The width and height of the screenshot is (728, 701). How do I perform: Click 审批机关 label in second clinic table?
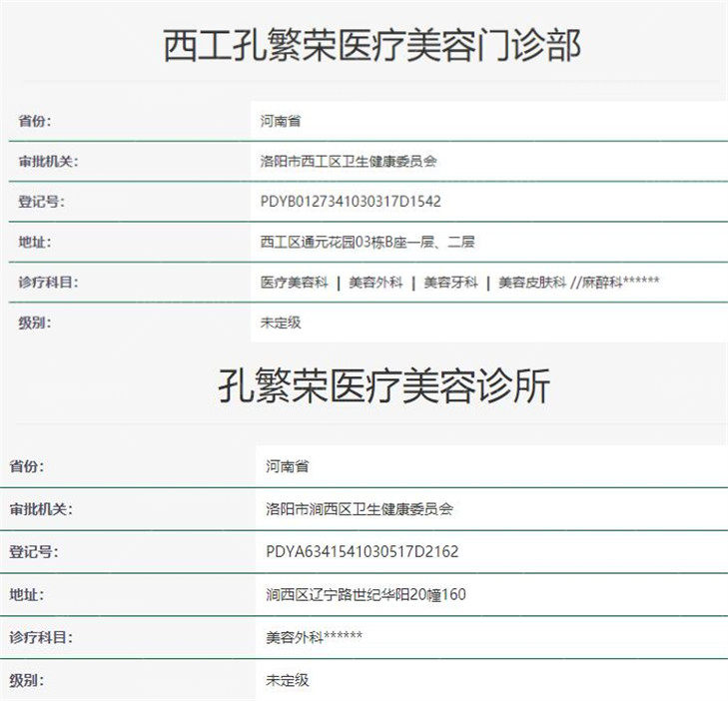[41, 509]
